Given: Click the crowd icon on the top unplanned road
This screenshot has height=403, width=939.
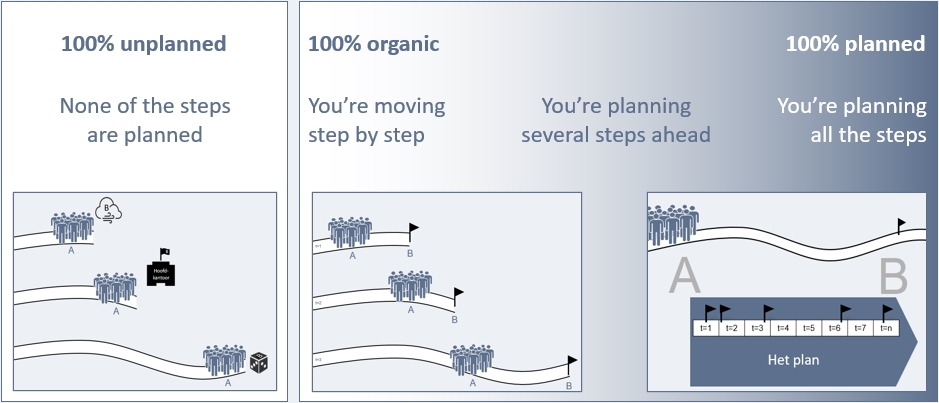Looking at the screenshot, I should [72, 228].
